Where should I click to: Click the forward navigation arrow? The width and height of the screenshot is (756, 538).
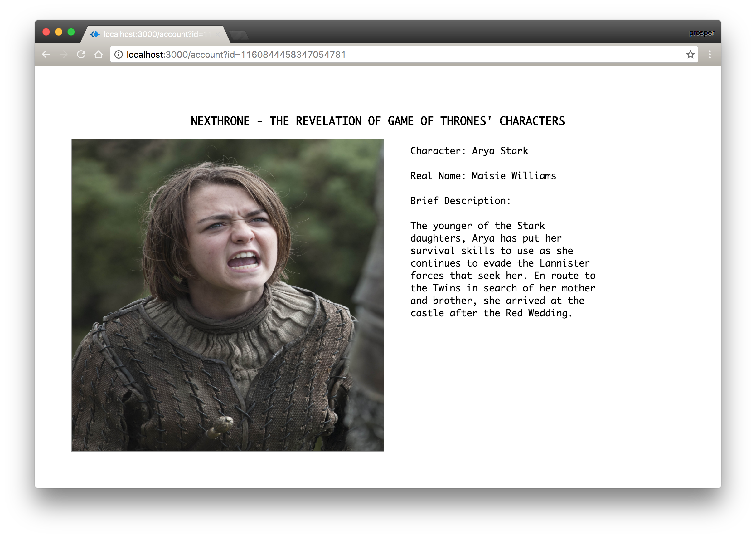[64, 54]
